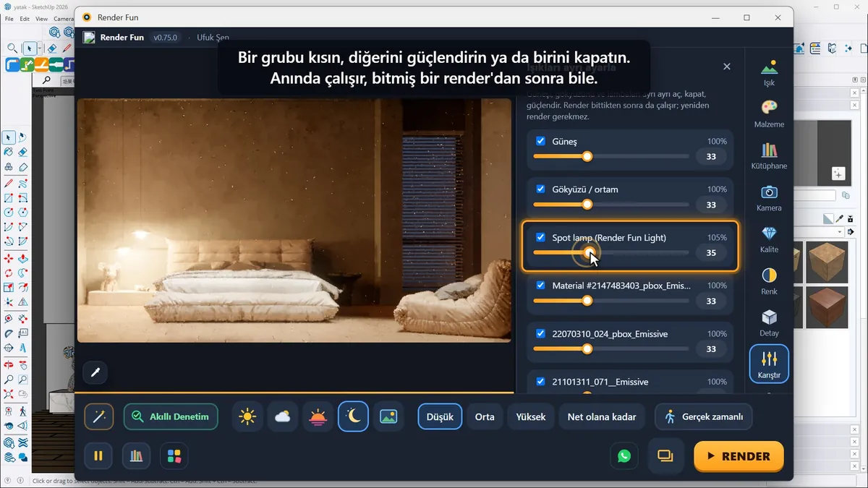
Task: Open the Camera menu in SketchUp
Action: (64, 19)
